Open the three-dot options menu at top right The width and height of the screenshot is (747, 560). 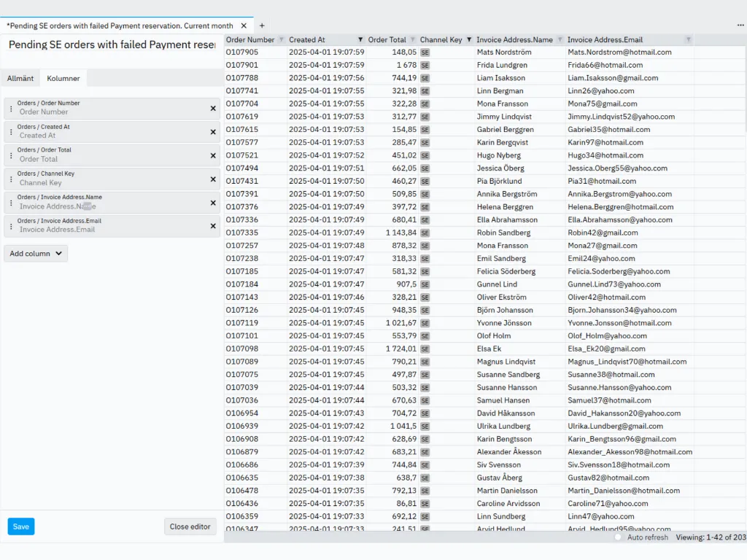740,26
